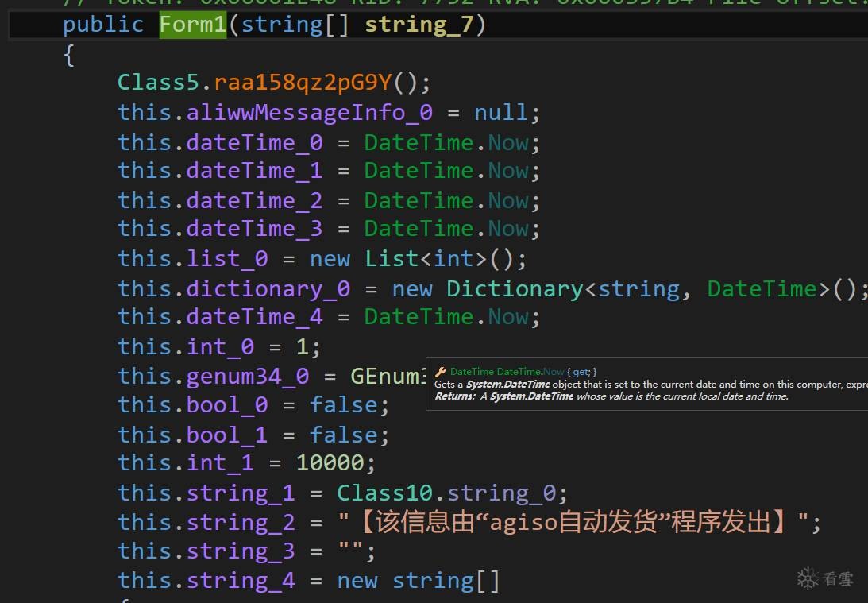Select the dateTime_1 field name
This screenshot has width=868, height=603.
[x=254, y=171]
